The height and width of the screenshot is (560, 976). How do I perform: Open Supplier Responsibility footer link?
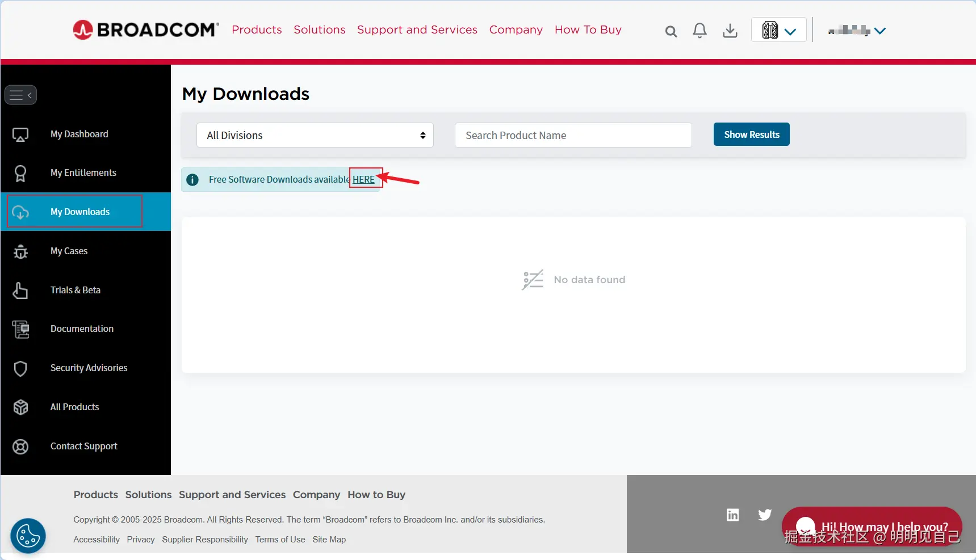205,540
